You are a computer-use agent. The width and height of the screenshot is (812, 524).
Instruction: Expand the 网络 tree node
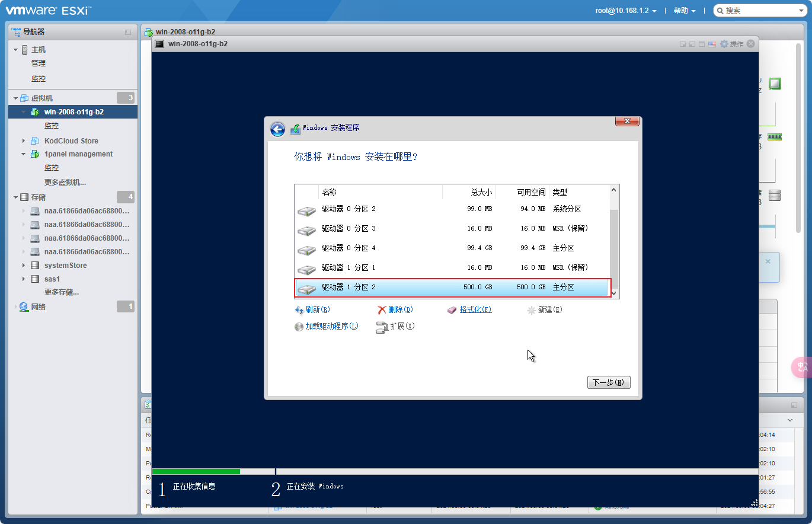coord(16,307)
